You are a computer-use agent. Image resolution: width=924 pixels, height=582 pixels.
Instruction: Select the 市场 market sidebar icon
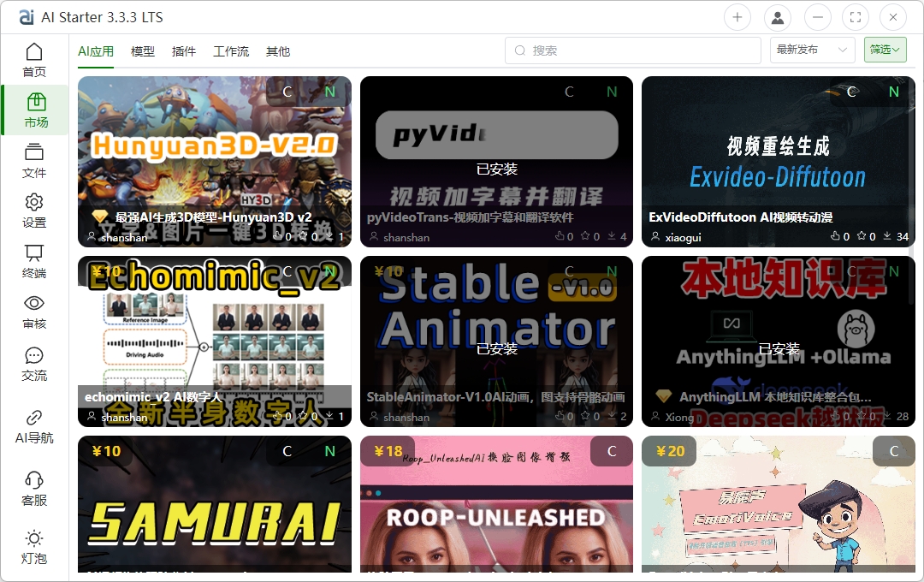[x=36, y=102]
